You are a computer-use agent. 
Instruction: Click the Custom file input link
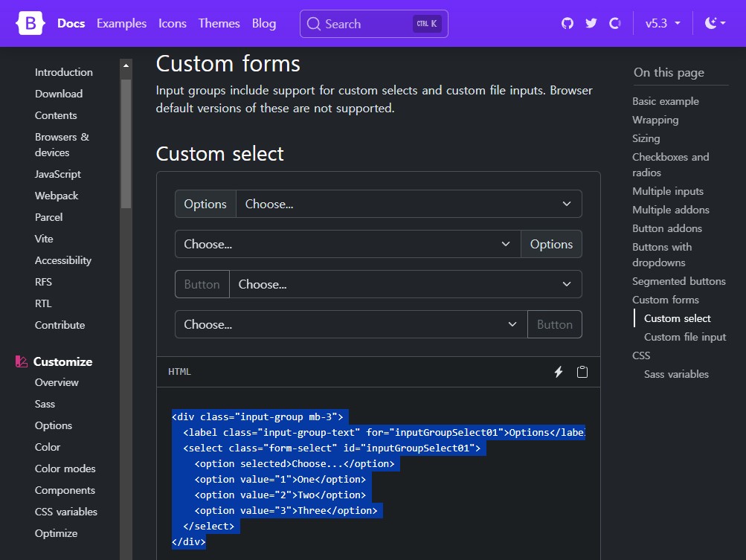(685, 337)
